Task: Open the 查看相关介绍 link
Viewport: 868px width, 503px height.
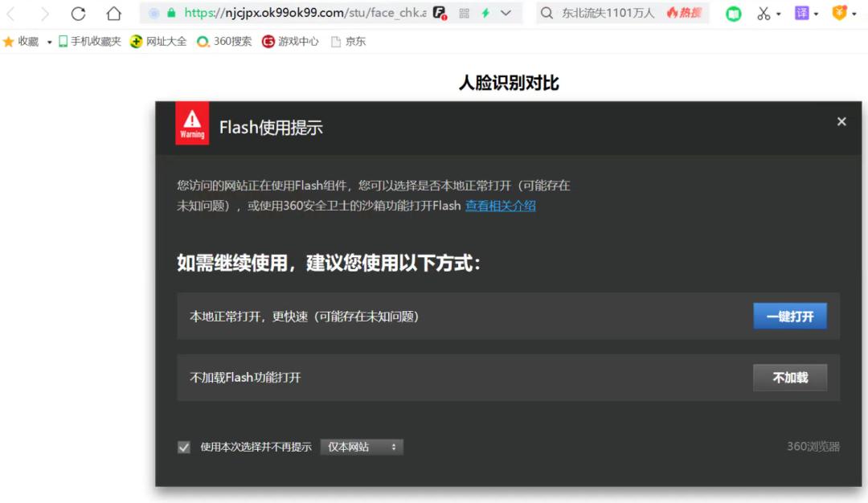Action: (500, 206)
